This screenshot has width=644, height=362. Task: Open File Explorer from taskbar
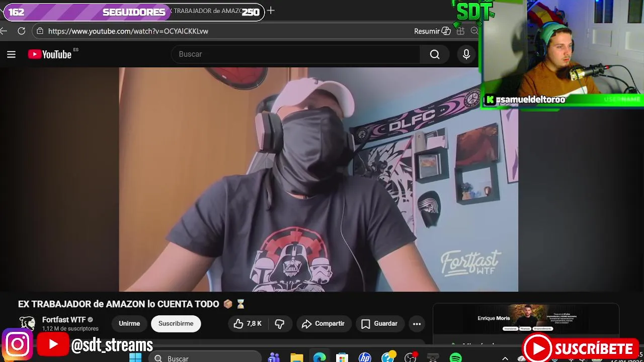click(297, 358)
